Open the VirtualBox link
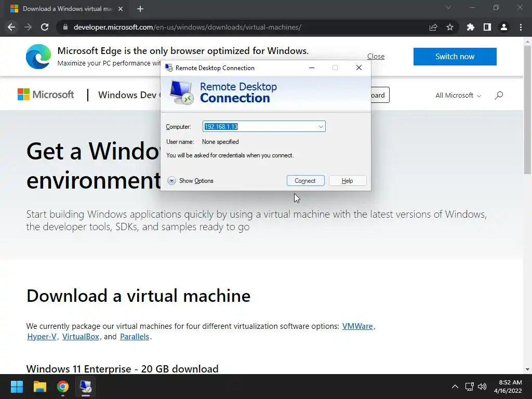 tap(81, 337)
